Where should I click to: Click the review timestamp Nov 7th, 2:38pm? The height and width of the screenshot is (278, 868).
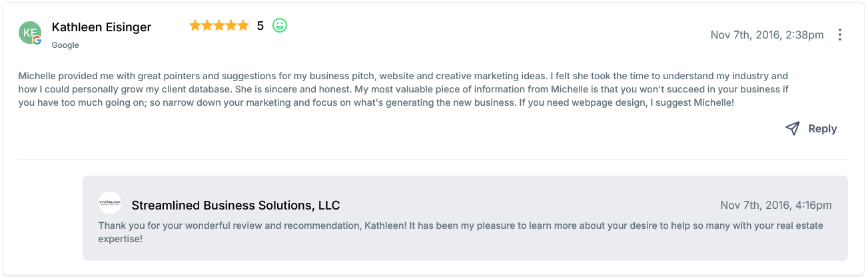coord(767,35)
